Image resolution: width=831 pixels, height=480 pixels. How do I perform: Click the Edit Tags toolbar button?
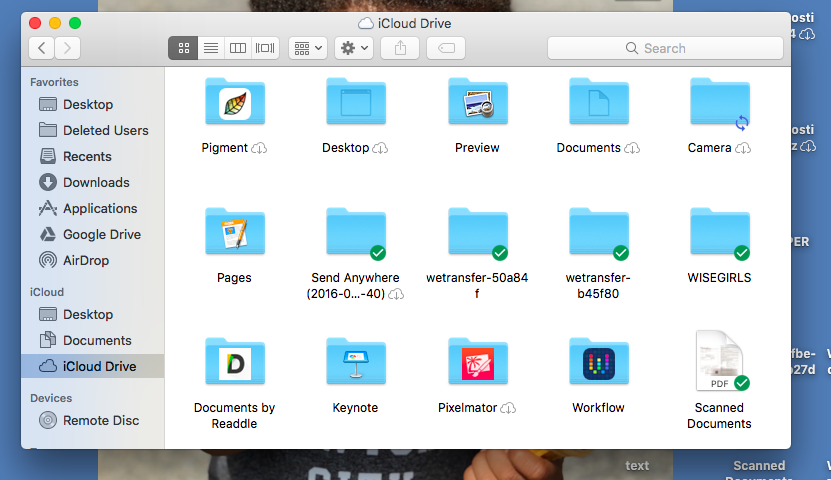click(446, 48)
